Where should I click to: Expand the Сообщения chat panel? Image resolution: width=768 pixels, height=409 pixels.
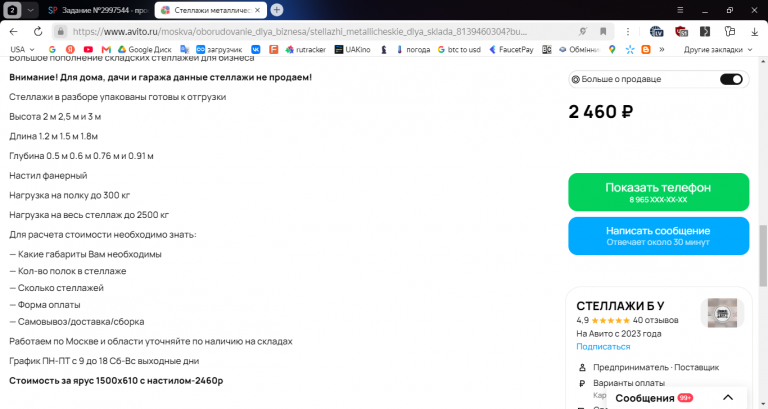point(728,398)
